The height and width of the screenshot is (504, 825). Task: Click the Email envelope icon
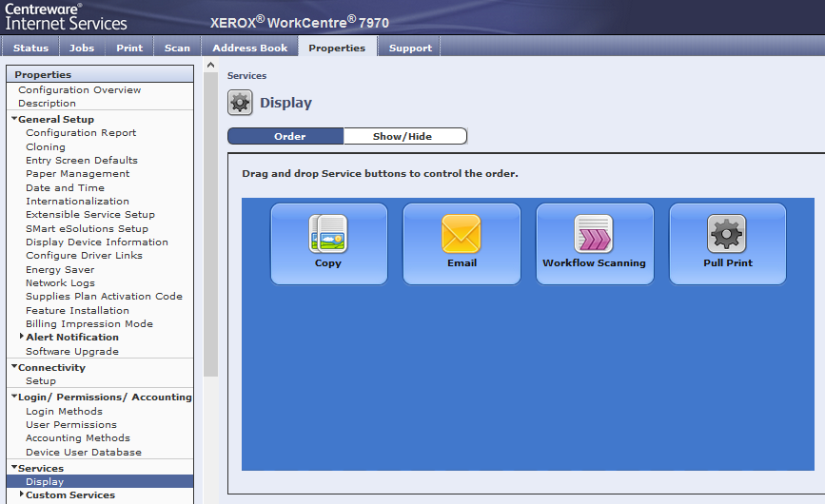[x=462, y=233]
